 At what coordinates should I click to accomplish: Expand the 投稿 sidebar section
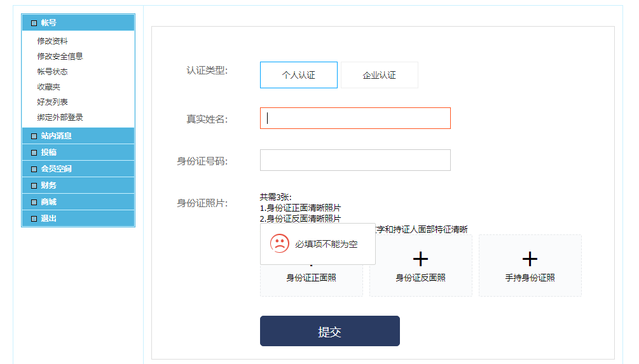pyautogui.click(x=48, y=152)
